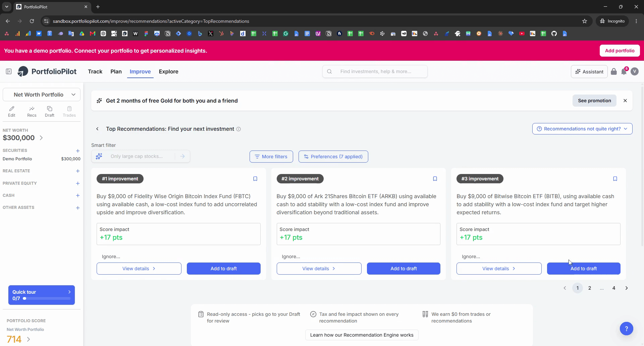Screen dimensions: 644x346
Task: Expand the Quick tour panel
Action: pyautogui.click(x=69, y=292)
